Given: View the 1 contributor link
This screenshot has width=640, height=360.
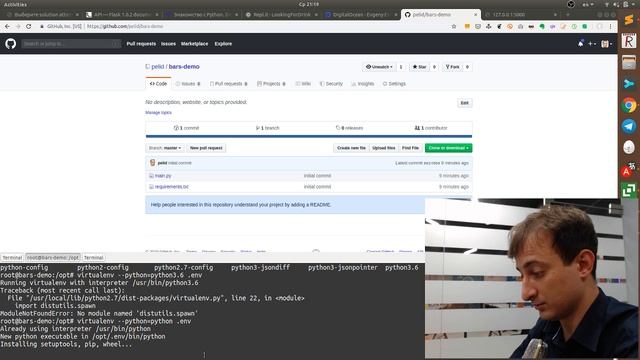Looking at the screenshot, I should [431, 128].
